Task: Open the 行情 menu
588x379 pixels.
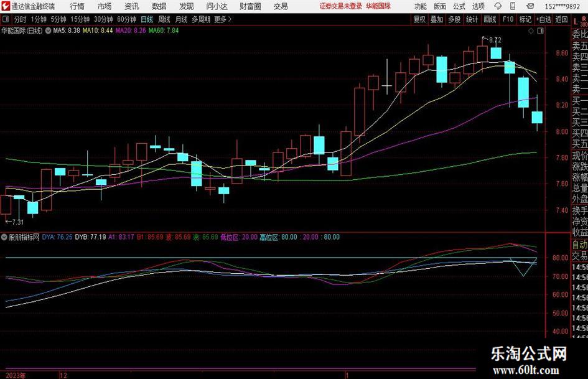Action: click(x=77, y=6)
